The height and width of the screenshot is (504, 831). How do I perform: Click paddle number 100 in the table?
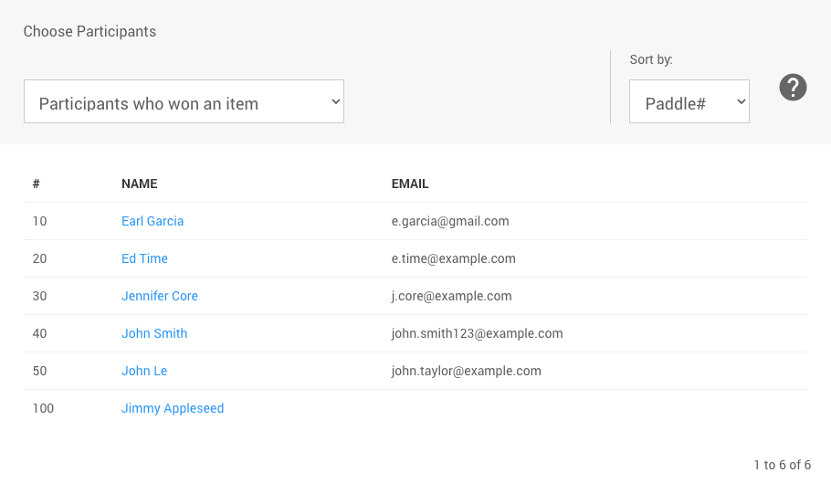43,408
